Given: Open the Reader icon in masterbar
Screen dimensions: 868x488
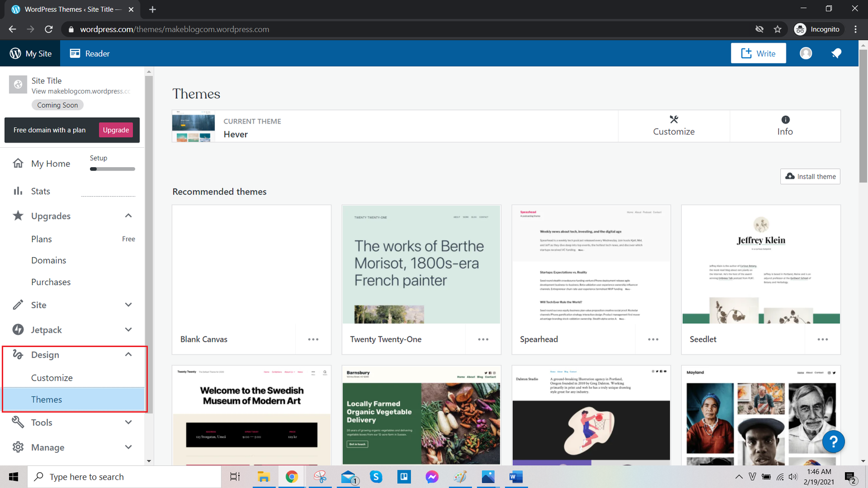Looking at the screenshot, I should (75, 53).
